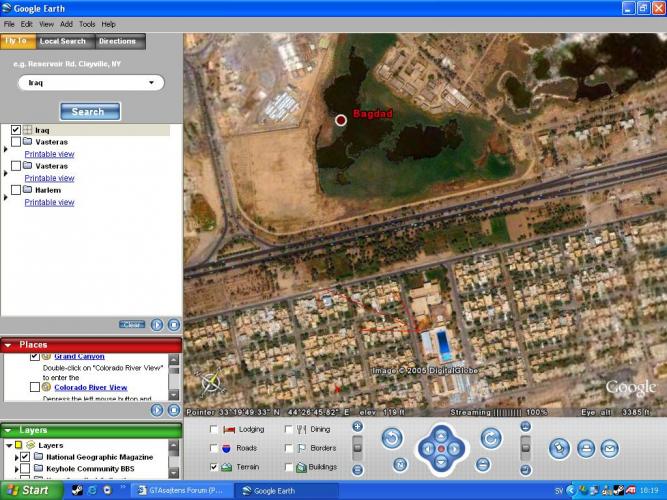Click the zoom in plus button
Image resolution: width=667 pixels, height=500 pixels.
pyautogui.click(x=358, y=426)
